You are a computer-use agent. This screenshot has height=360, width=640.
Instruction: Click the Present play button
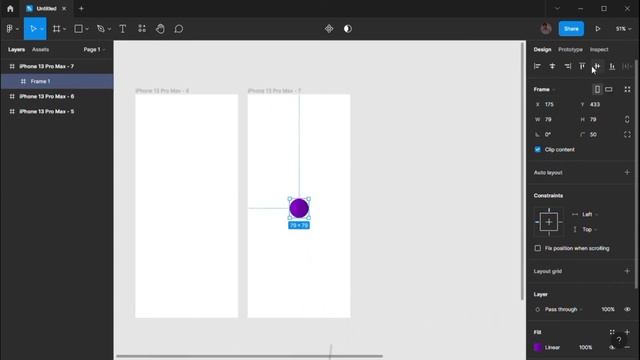(x=598, y=29)
